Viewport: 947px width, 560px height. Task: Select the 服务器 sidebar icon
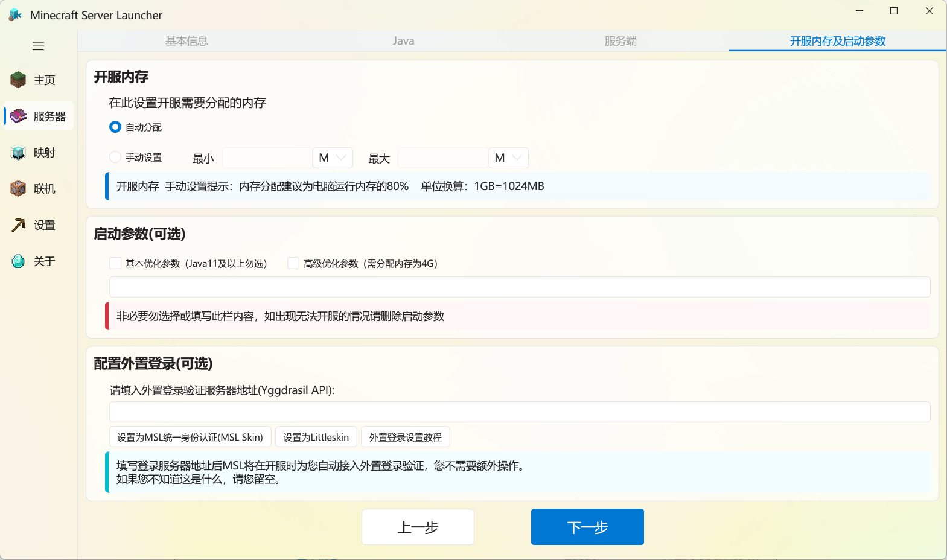click(18, 116)
